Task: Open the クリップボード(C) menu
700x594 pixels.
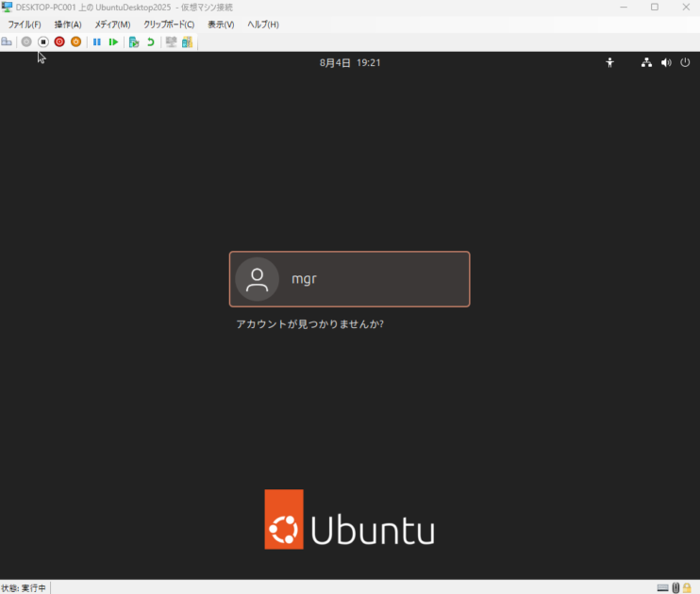Action: click(169, 25)
